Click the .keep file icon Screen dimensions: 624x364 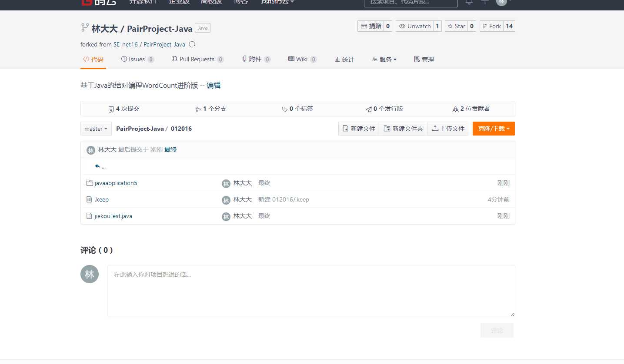pyautogui.click(x=90, y=199)
